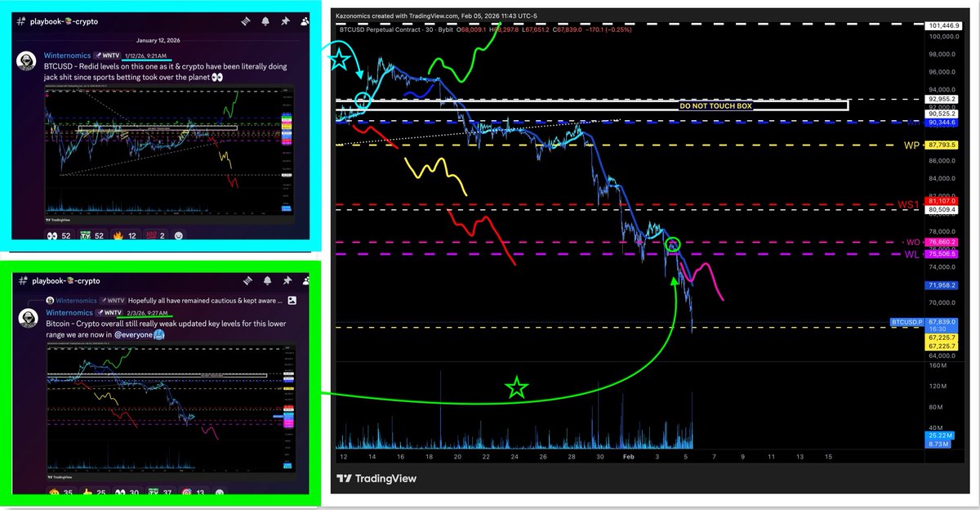Click WNTV server tag on 2/3/26 message

tap(110, 312)
